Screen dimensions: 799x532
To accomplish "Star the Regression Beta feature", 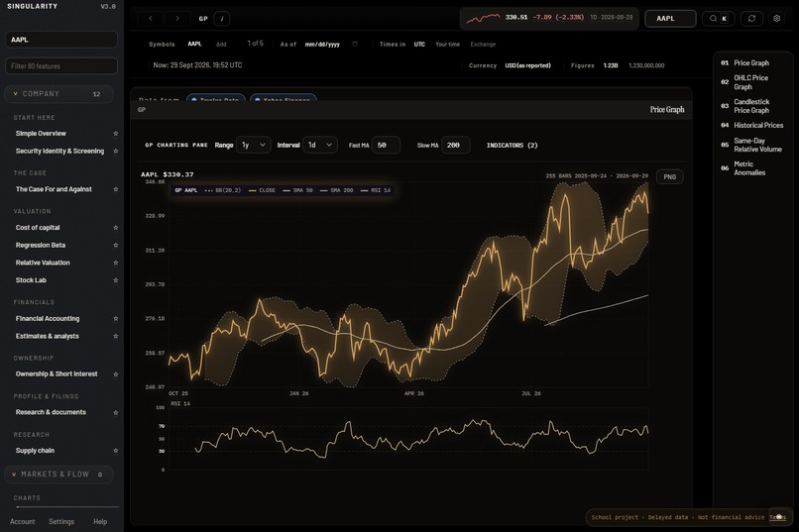I will (116, 246).
